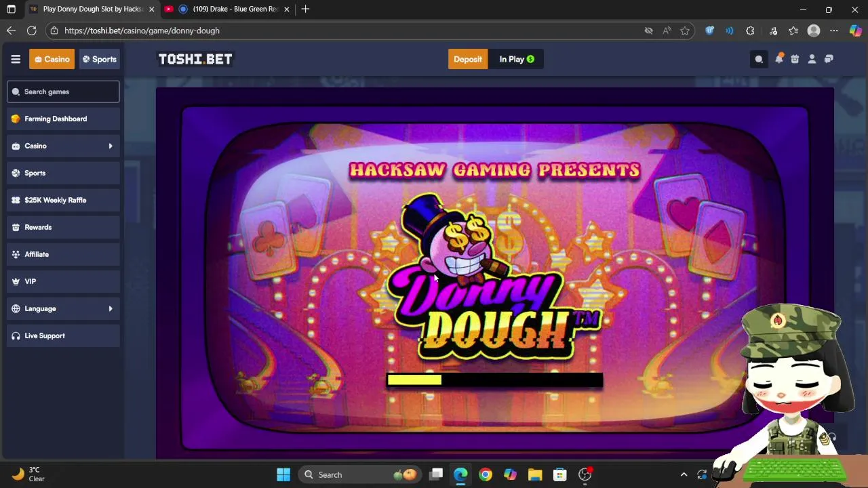Viewport: 868px width, 488px height.
Task: Open the user account icon
Action: [x=812, y=59]
